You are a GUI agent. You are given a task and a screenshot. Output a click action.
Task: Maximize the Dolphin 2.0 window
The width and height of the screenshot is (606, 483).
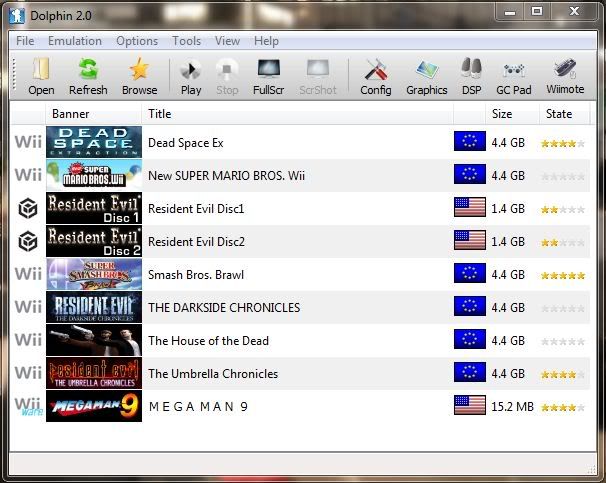coord(537,11)
